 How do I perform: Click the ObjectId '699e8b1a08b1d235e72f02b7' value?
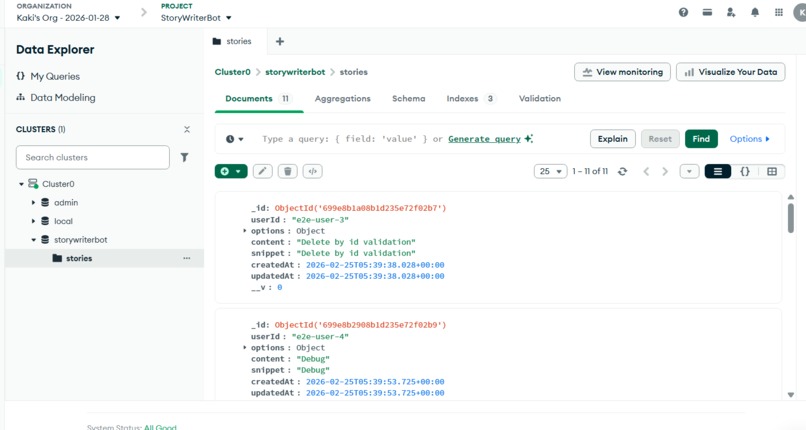coord(360,208)
